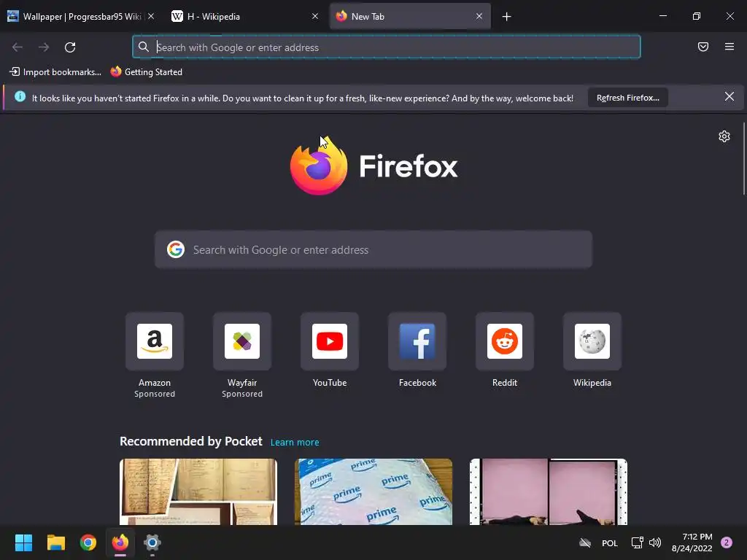Open the Getting Started bookmark
Image resolution: width=747 pixels, height=560 pixels.
pos(146,72)
